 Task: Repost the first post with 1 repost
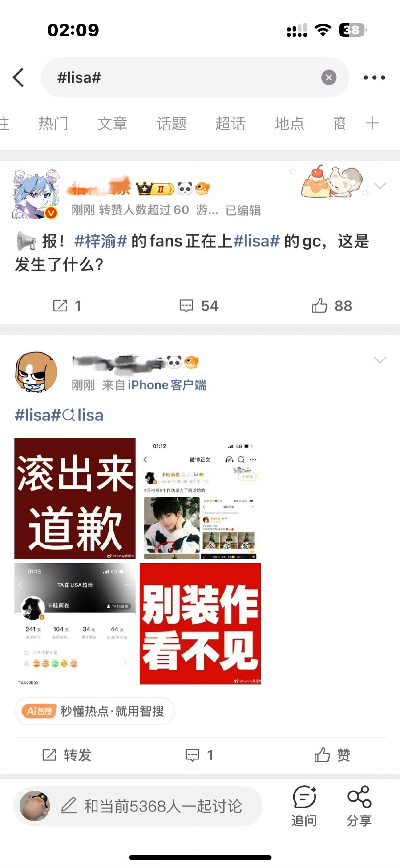tap(67, 306)
